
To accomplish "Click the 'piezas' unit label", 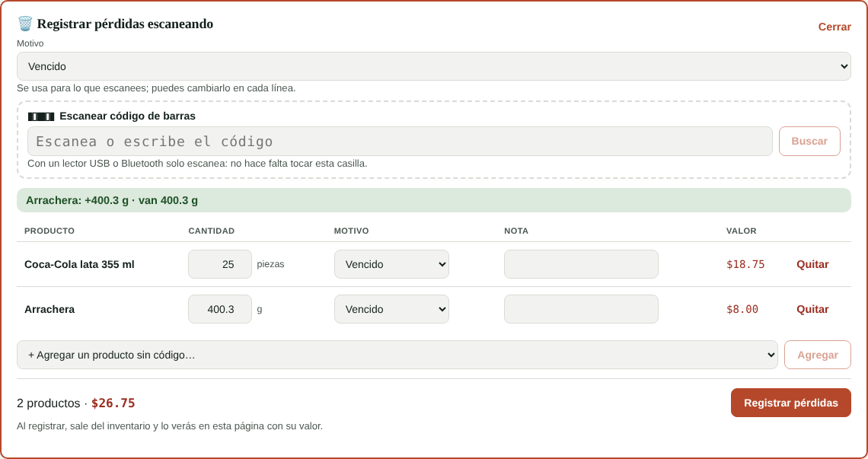I will pyautogui.click(x=270, y=264).
